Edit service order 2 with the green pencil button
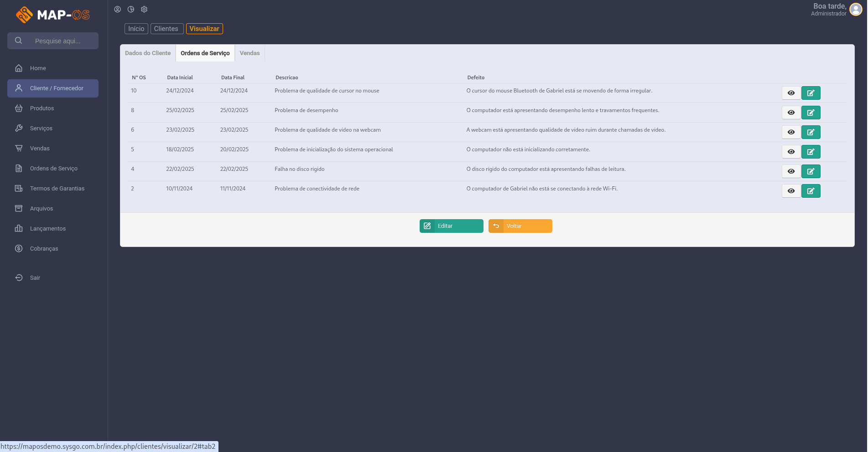868x452 pixels. pyautogui.click(x=811, y=191)
